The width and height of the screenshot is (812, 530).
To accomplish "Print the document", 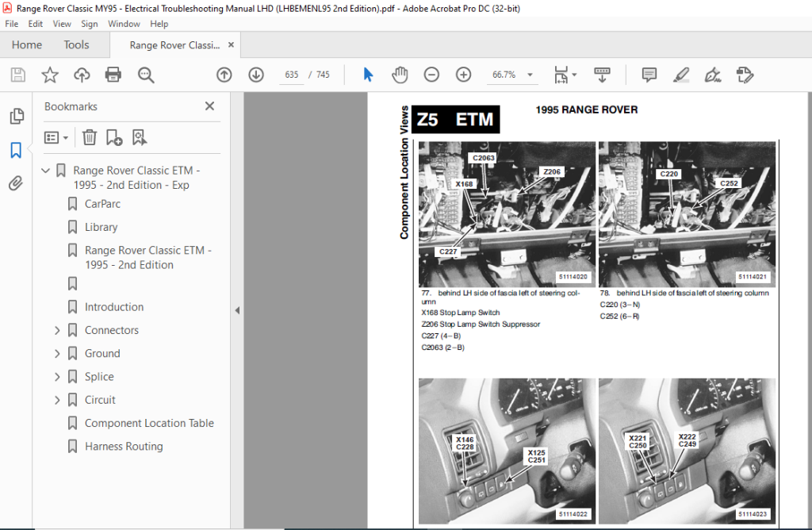I will click(113, 75).
